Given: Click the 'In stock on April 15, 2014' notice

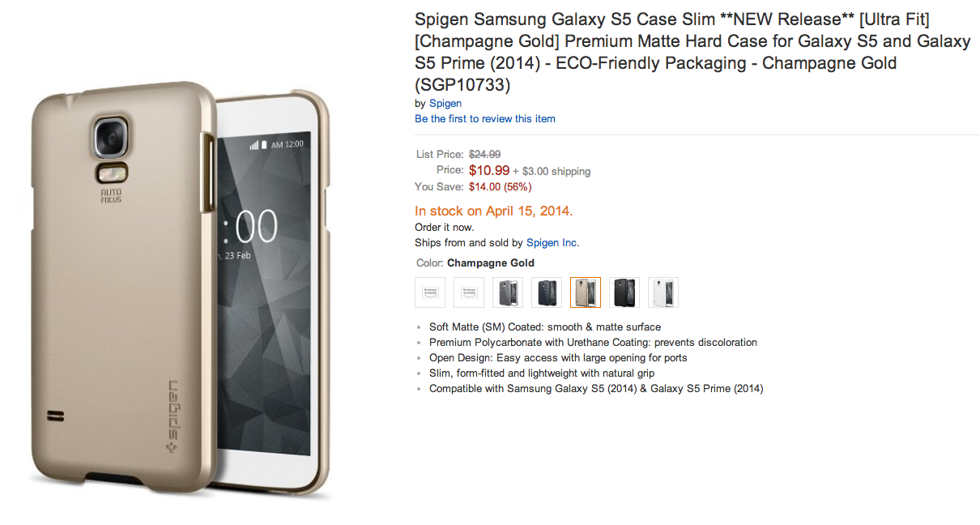Looking at the screenshot, I should (494, 211).
